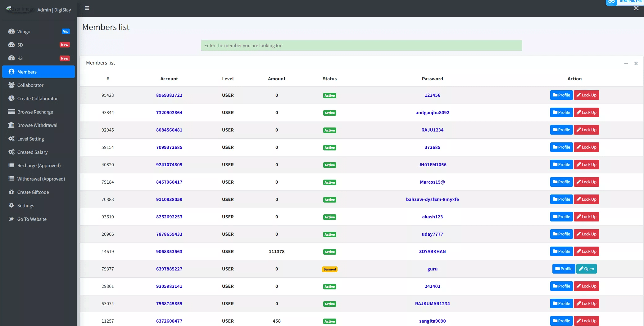Click the Settings gear icon in sidebar

[11, 205]
